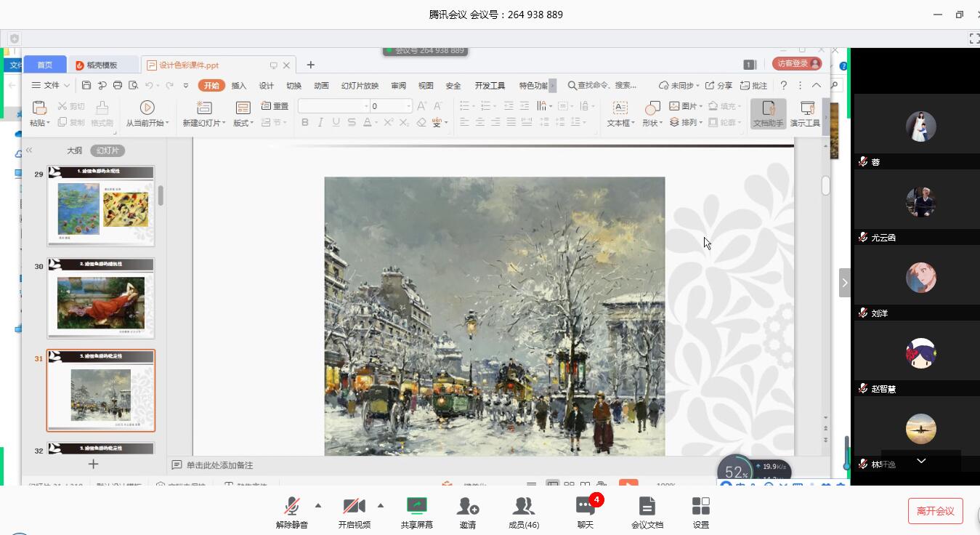Open the font name combo box
The width and height of the screenshot is (980, 535).
pyautogui.click(x=334, y=106)
